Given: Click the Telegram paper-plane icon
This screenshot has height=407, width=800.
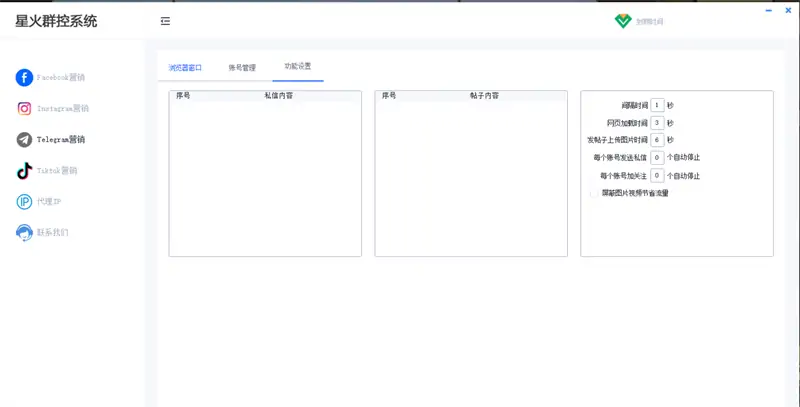Looking at the screenshot, I should pos(24,140).
